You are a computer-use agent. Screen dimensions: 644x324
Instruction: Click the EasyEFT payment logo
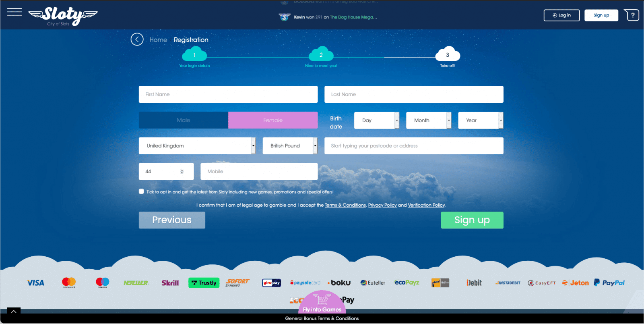point(542,283)
